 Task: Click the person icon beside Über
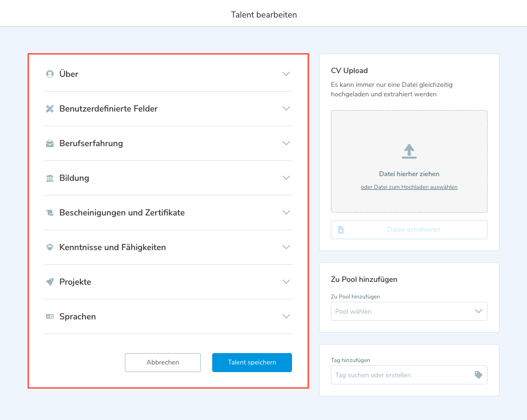click(49, 74)
